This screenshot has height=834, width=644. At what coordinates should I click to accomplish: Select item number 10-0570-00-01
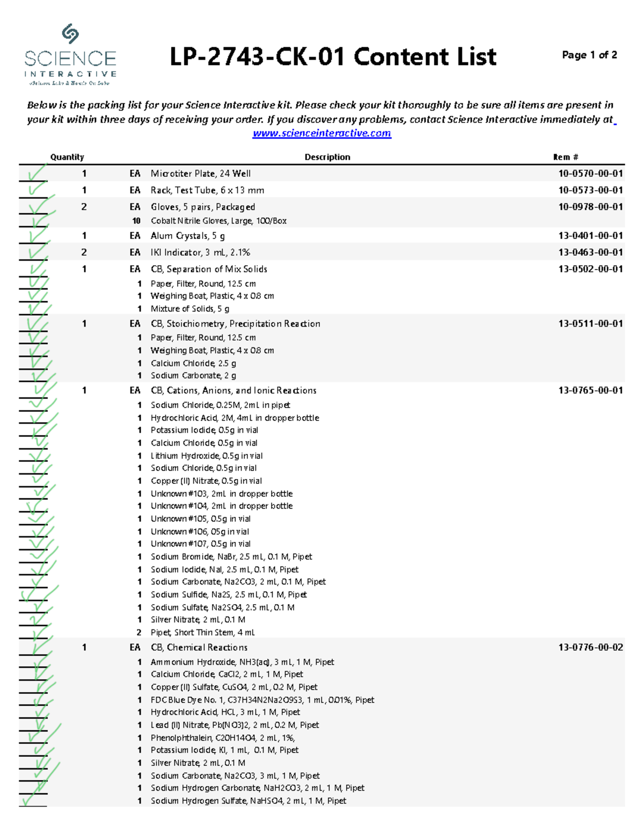pos(590,173)
